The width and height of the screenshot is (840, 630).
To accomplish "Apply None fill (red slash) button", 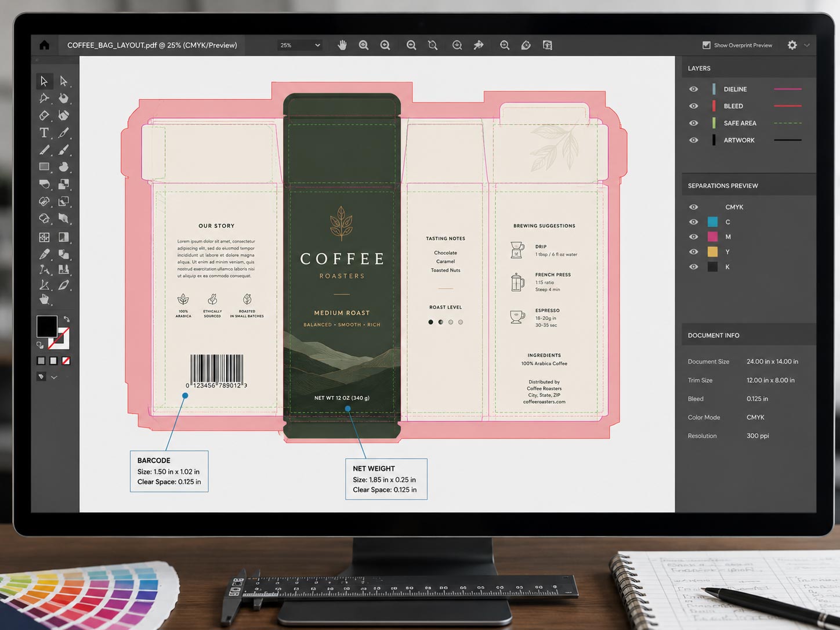I will coord(66,361).
